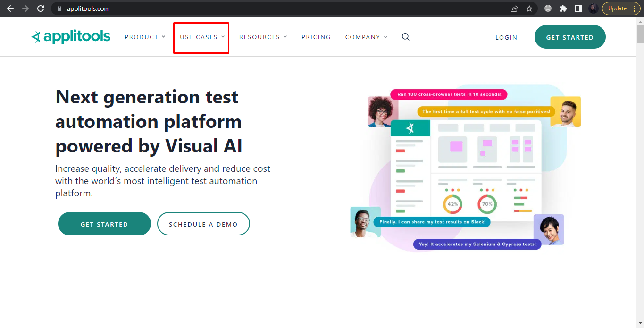Image resolution: width=644 pixels, height=328 pixels.
Task: Click the browser forward arrow
Action: tap(25, 8)
